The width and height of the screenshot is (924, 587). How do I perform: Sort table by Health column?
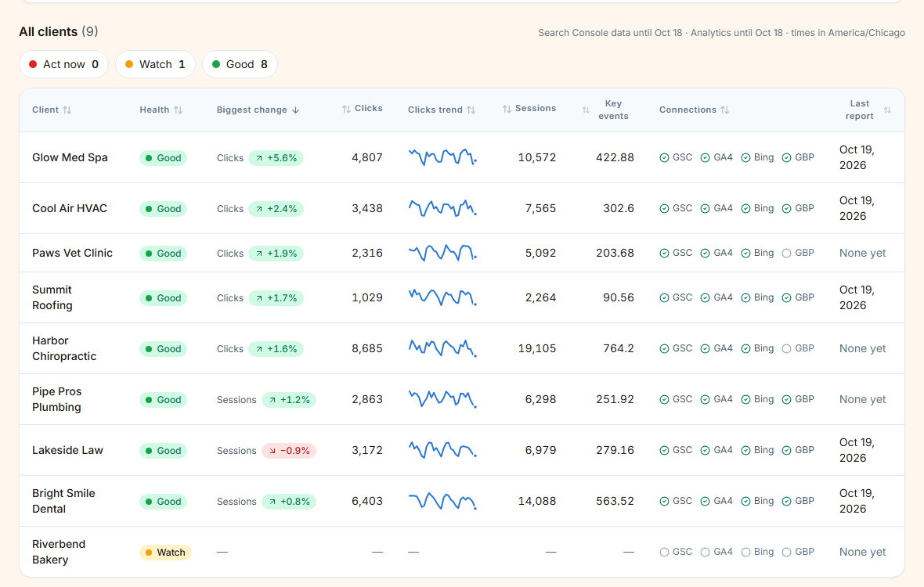[x=161, y=110]
